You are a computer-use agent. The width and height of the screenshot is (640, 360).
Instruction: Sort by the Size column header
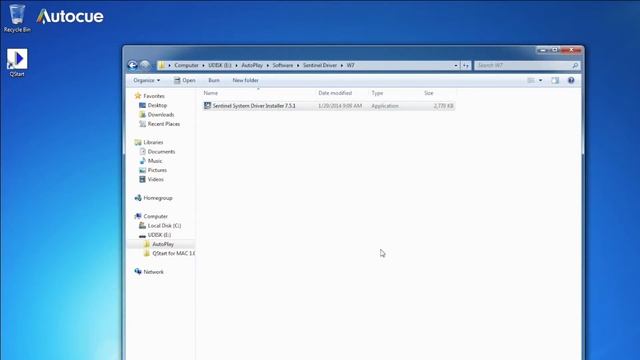429,93
